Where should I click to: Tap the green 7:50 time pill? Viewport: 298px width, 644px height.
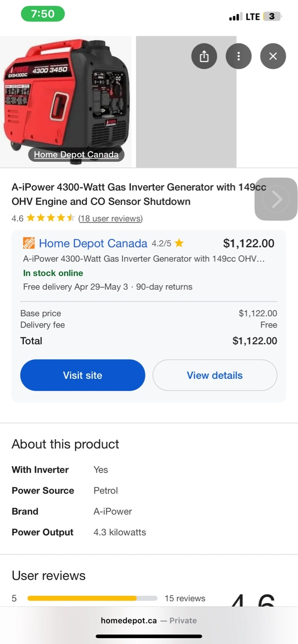43,14
